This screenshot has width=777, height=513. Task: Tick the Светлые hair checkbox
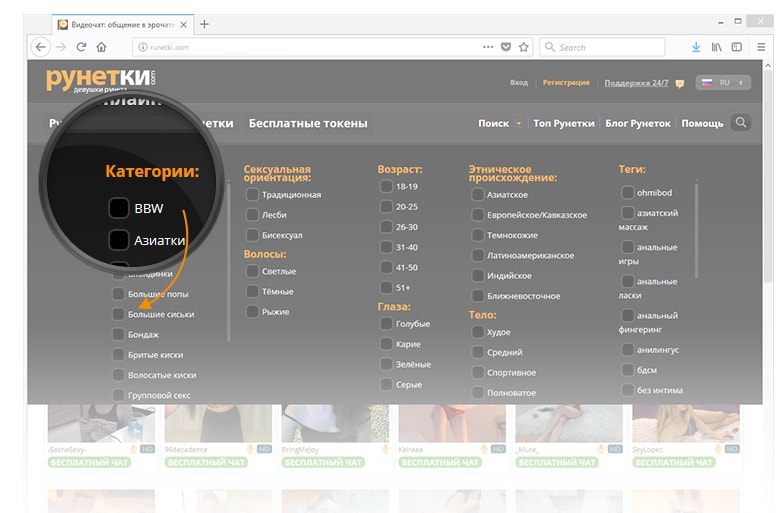252,271
